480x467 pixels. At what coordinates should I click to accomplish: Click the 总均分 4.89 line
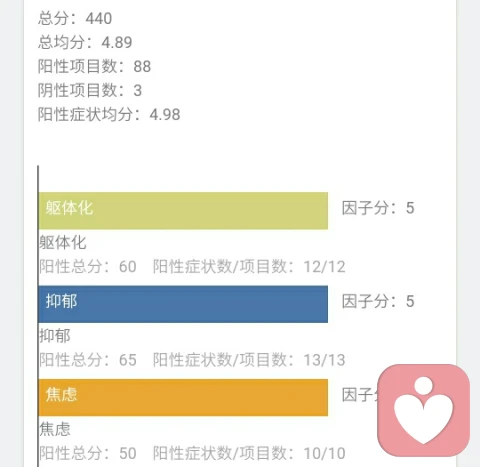[x=85, y=42]
